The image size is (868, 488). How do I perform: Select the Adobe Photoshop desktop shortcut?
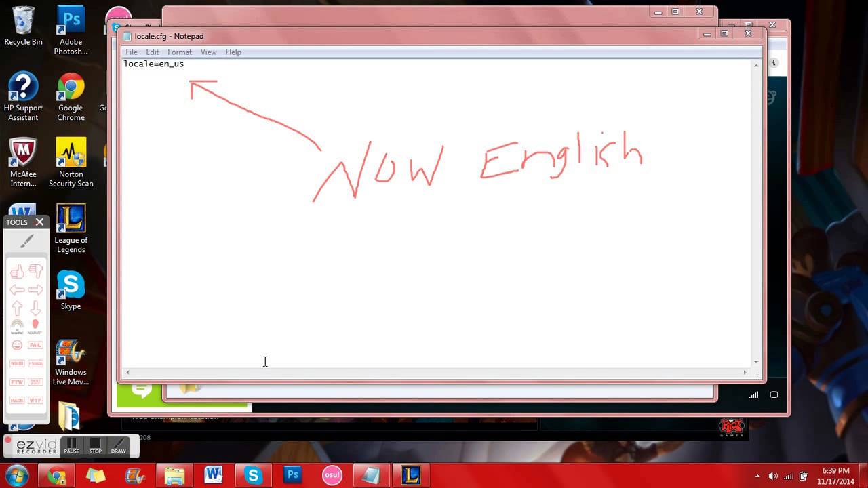(x=71, y=30)
